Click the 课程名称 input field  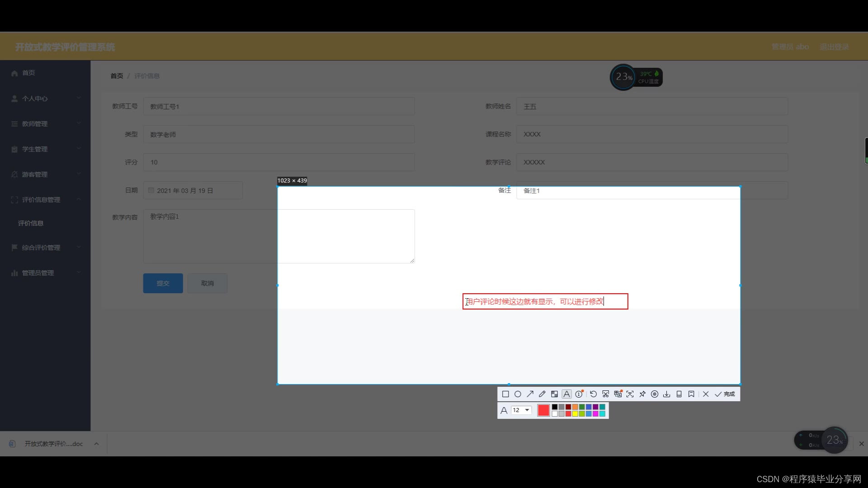(652, 134)
